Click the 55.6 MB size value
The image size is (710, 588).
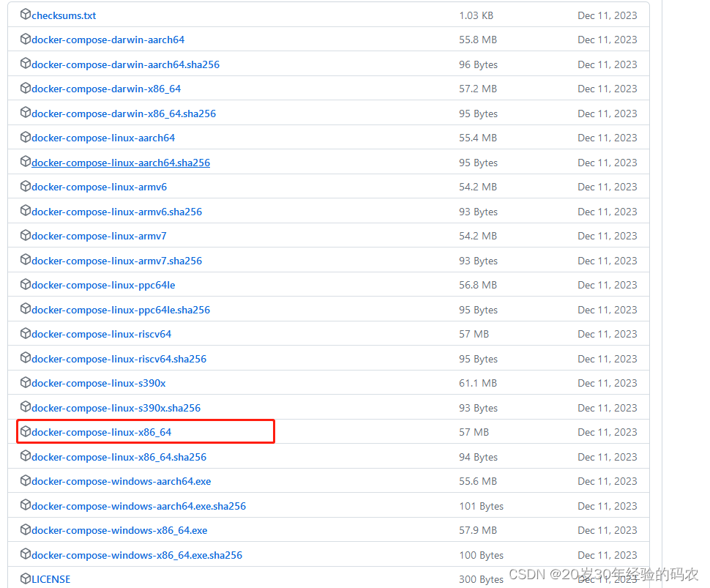[478, 482]
